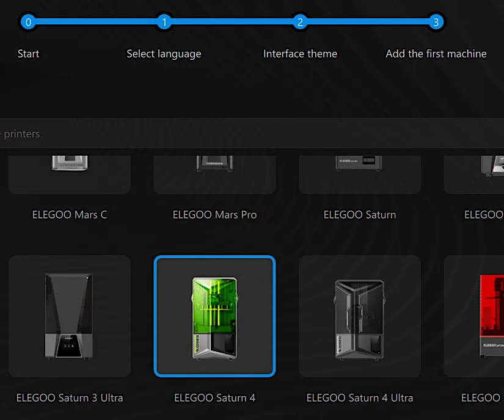Click the Interface theme step label
504x420 pixels.
pos(300,54)
